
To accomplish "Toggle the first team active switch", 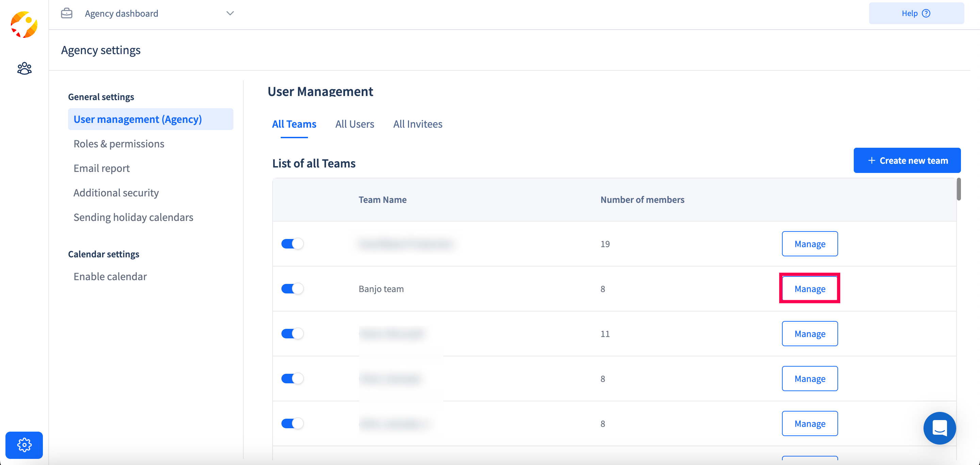I will tap(292, 243).
